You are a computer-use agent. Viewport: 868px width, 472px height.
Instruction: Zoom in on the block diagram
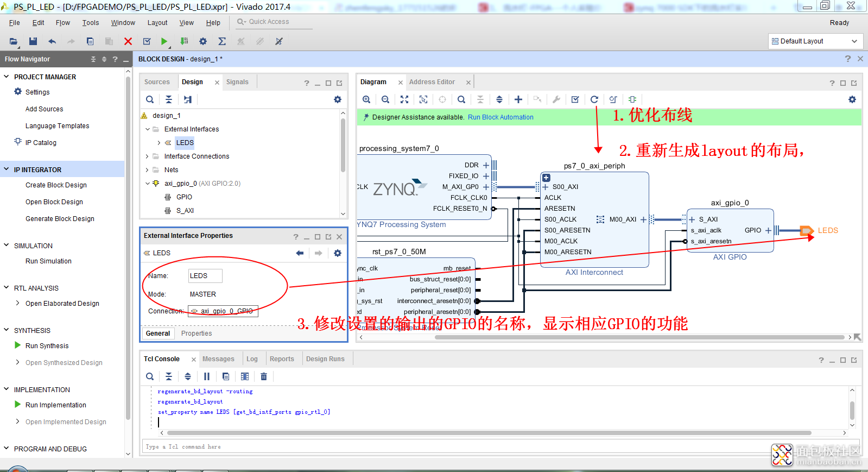point(366,99)
